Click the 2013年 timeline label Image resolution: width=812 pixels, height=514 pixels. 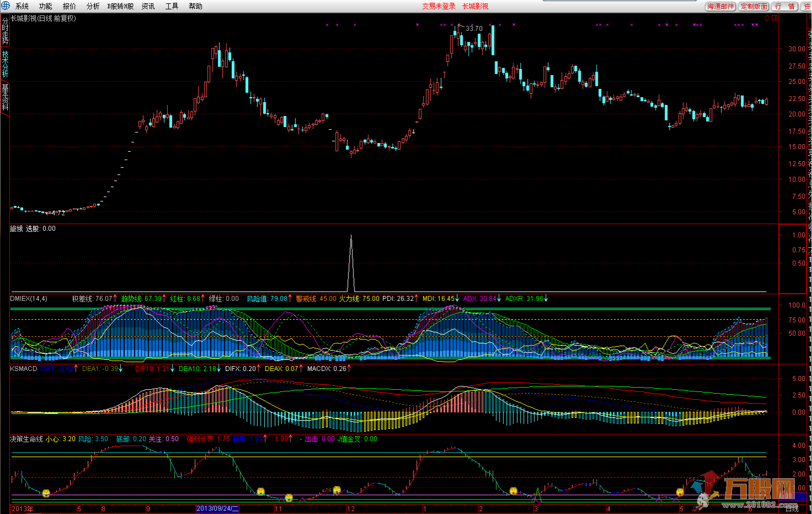click(22, 508)
